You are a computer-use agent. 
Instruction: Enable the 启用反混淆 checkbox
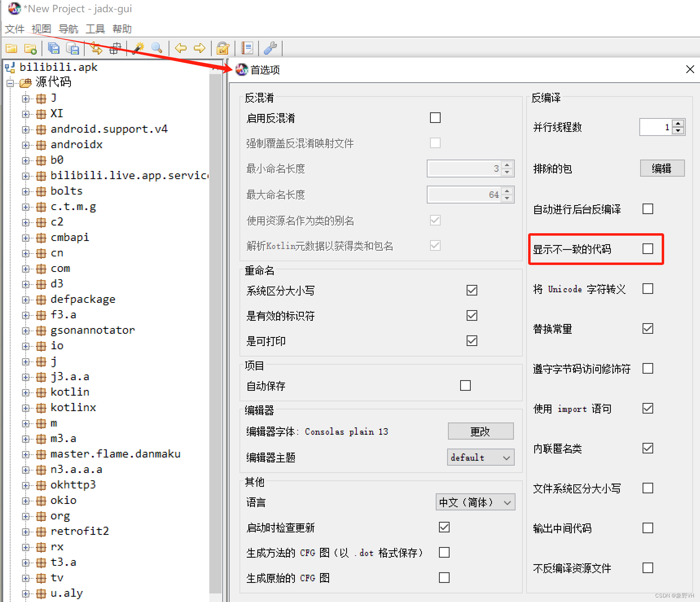pyautogui.click(x=435, y=118)
